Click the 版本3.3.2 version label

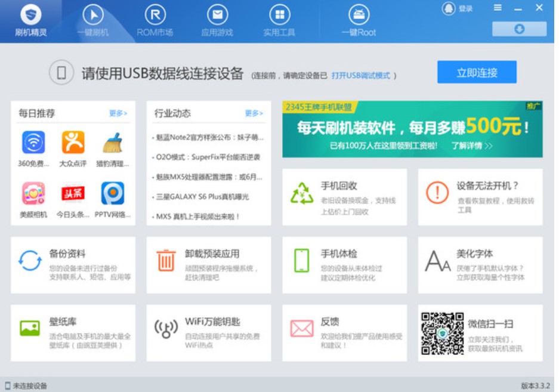click(x=536, y=385)
